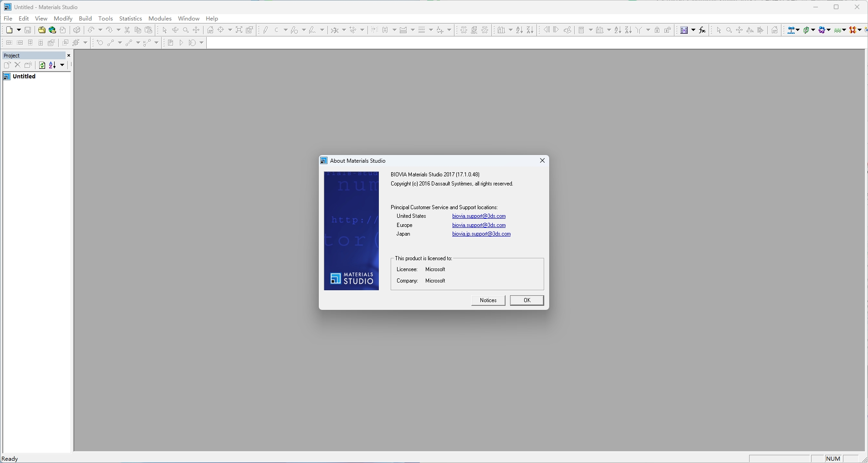Click the Refresh icon in Project panel

42,65
